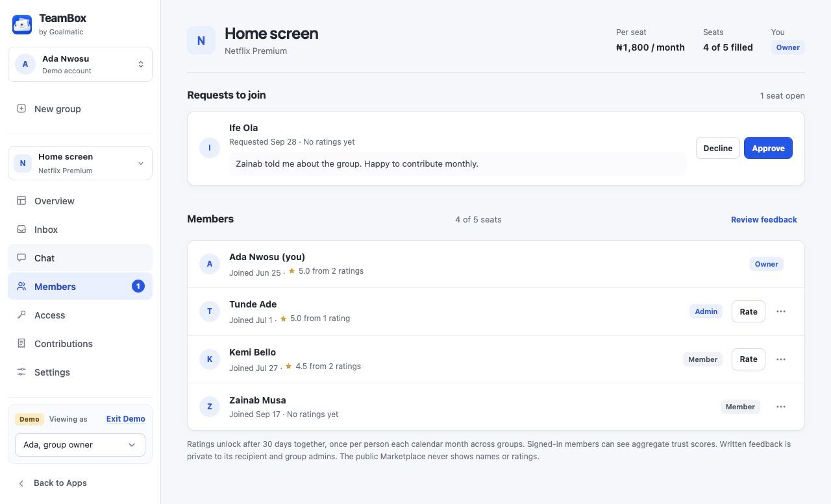This screenshot has width=831, height=504.
Task: Open Overview from the sidebar
Action: pyautogui.click(x=80, y=201)
